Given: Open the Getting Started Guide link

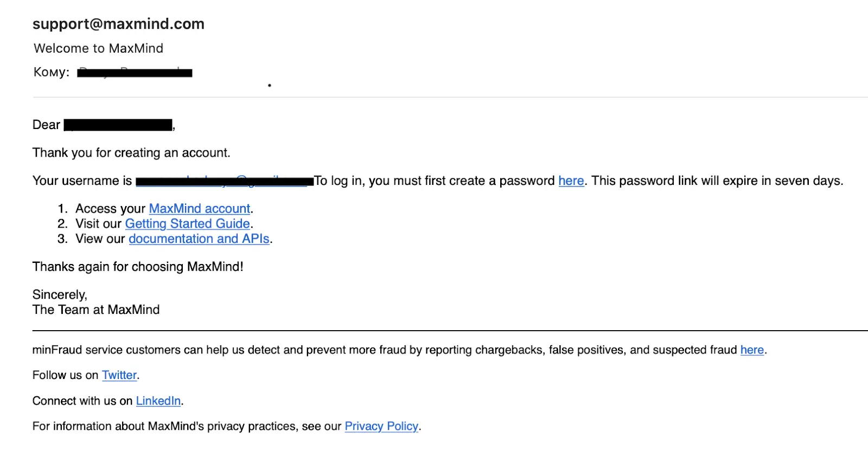Looking at the screenshot, I should (x=187, y=224).
